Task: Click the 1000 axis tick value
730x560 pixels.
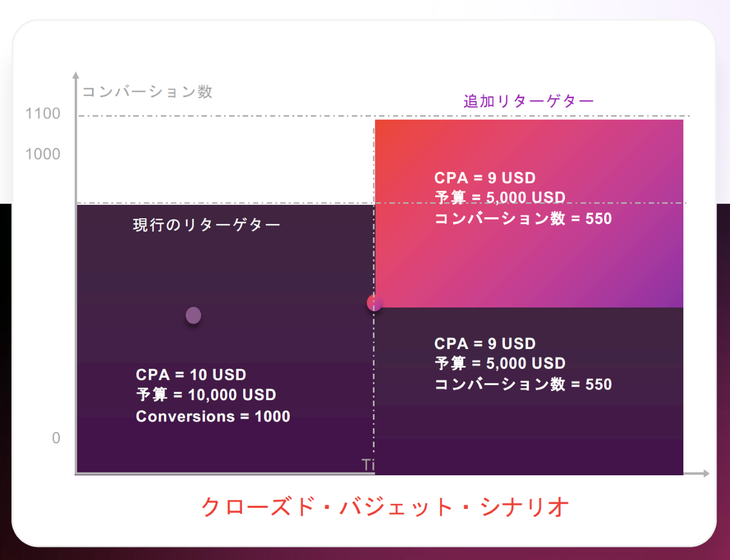Action: [43, 154]
